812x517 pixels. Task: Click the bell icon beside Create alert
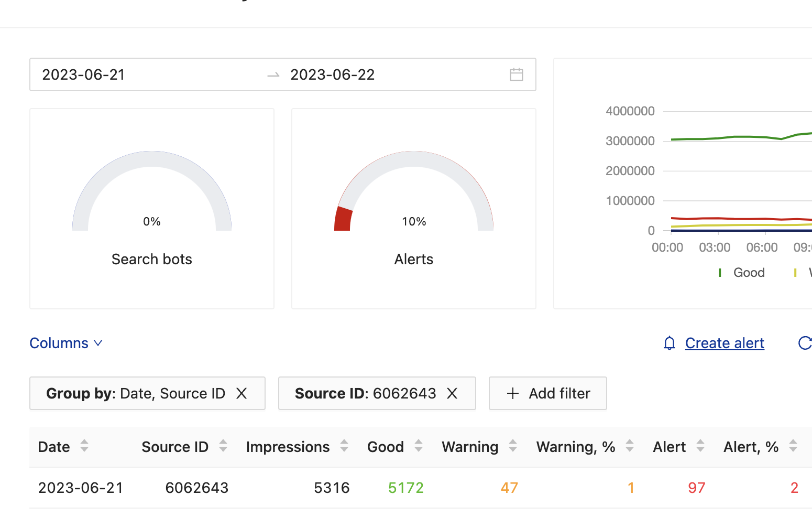point(669,343)
